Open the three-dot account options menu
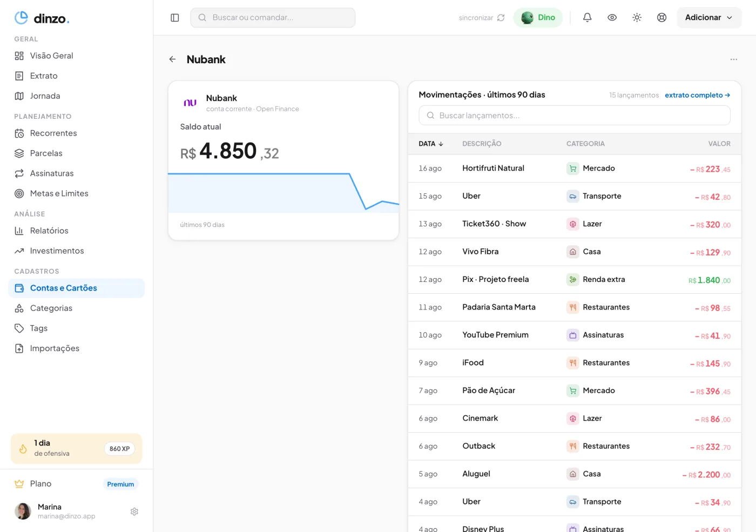The width and height of the screenshot is (756, 532). tap(734, 59)
